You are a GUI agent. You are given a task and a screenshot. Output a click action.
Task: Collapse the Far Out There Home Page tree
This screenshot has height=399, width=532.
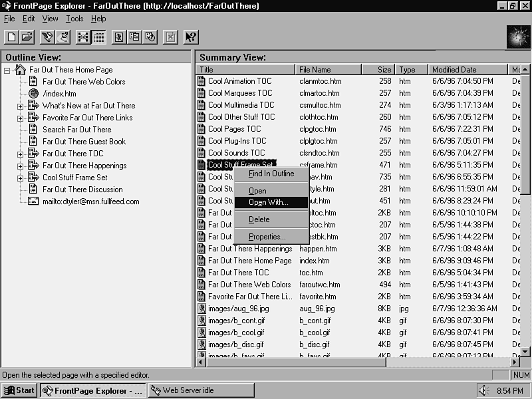tap(7, 70)
